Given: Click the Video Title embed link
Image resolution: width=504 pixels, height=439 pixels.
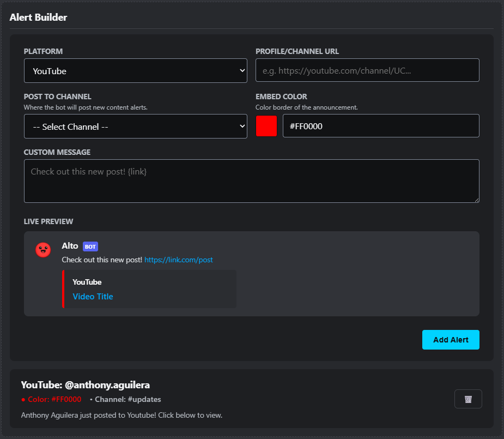Looking at the screenshot, I should 93,297.
